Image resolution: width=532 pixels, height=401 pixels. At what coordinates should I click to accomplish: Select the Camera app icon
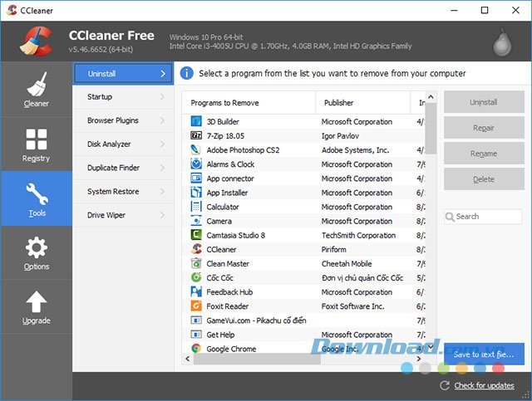196,221
